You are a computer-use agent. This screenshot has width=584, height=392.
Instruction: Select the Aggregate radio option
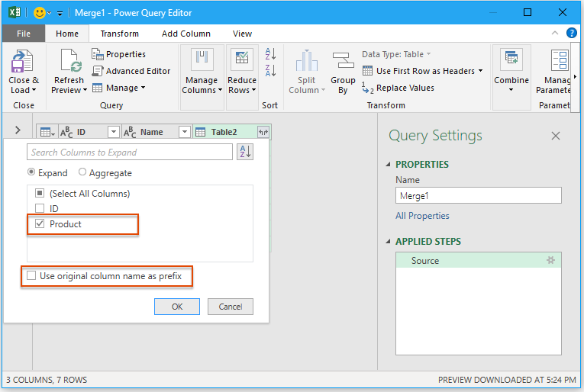[82, 173]
